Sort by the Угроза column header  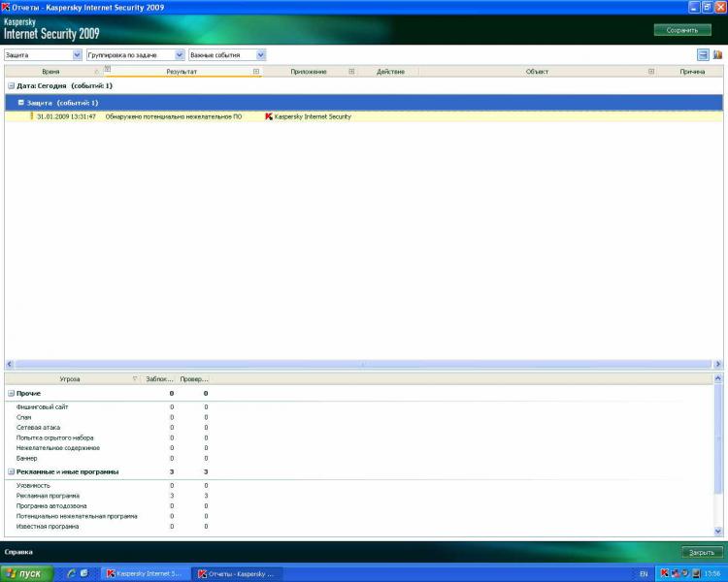(x=70, y=379)
